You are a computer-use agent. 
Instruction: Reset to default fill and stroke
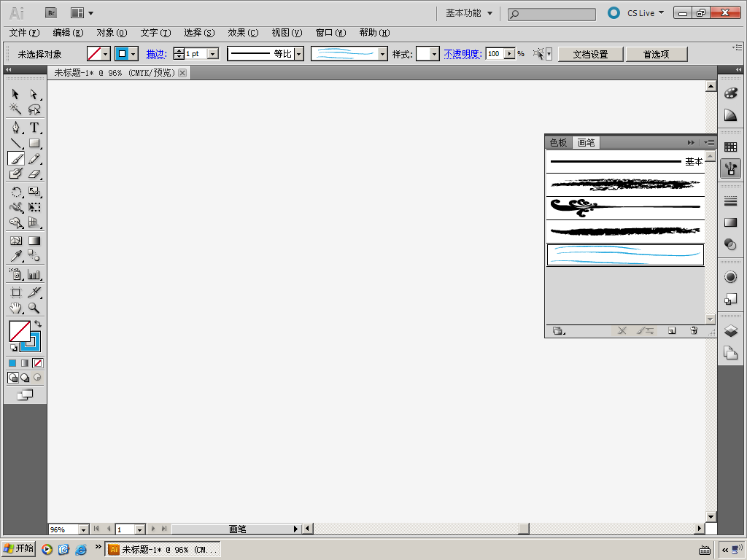[13, 348]
